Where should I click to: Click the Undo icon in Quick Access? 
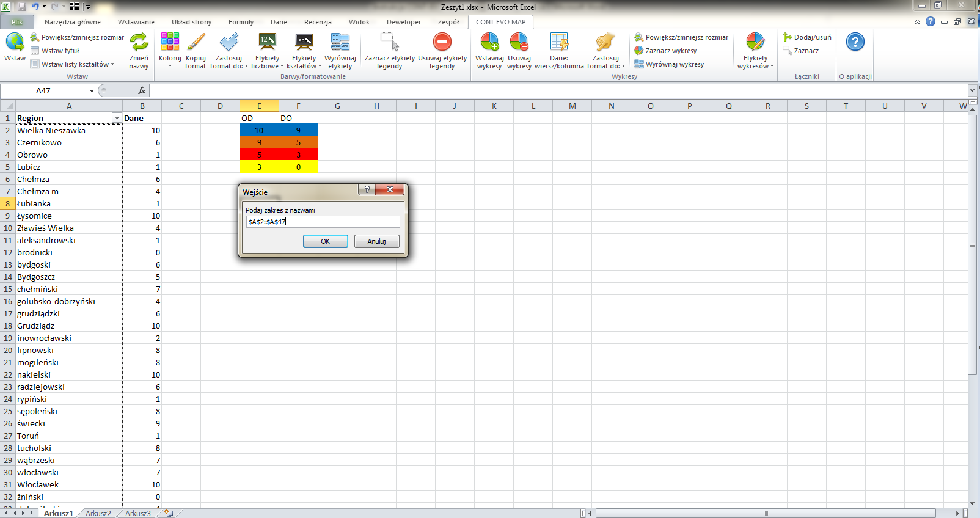[35, 7]
